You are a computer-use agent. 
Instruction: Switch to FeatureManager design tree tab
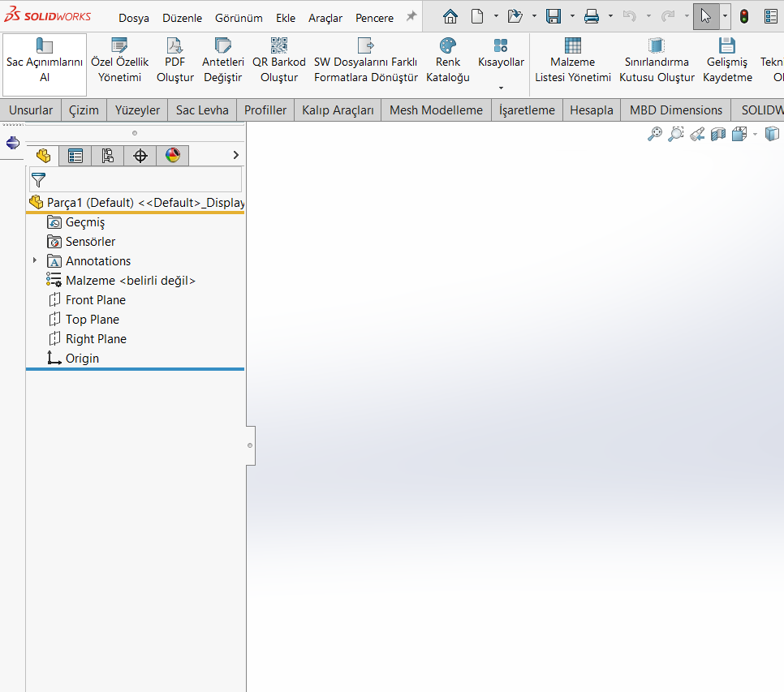point(43,156)
